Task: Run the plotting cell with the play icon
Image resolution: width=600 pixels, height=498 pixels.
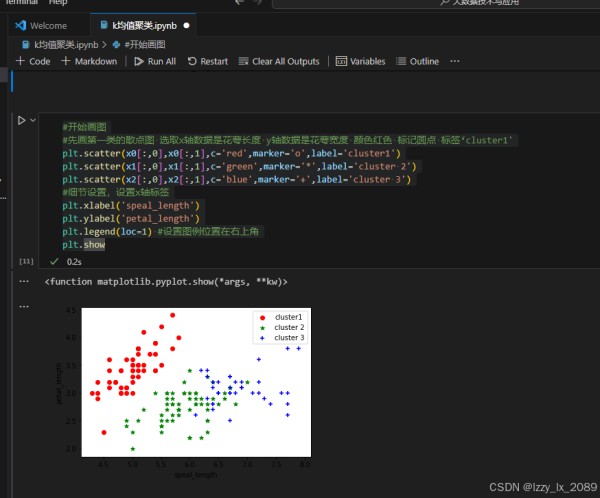Action: pos(21,121)
